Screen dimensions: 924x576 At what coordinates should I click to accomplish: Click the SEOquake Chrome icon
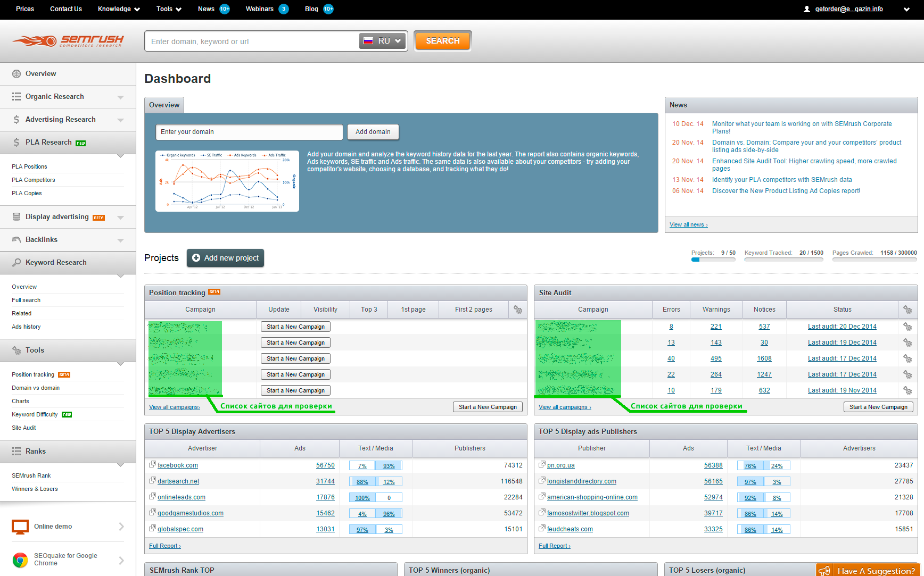[20, 560]
